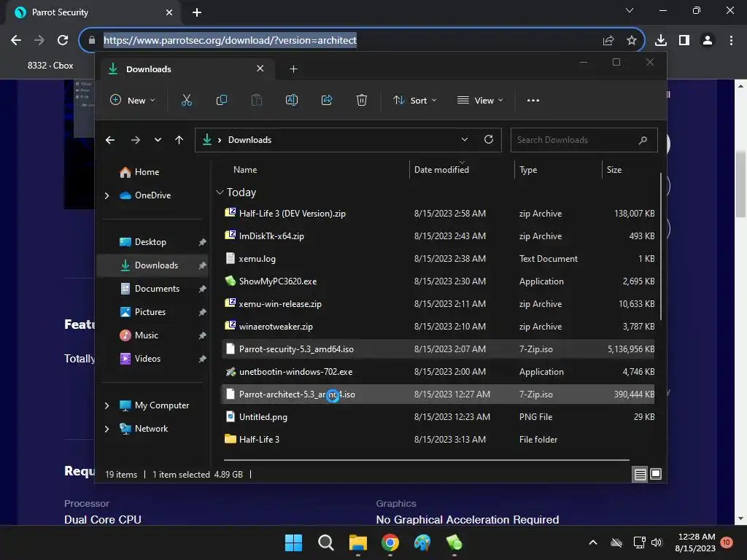The height and width of the screenshot is (560, 747).
Task: Open Chrome three-dot menu
Action: pos(731,41)
